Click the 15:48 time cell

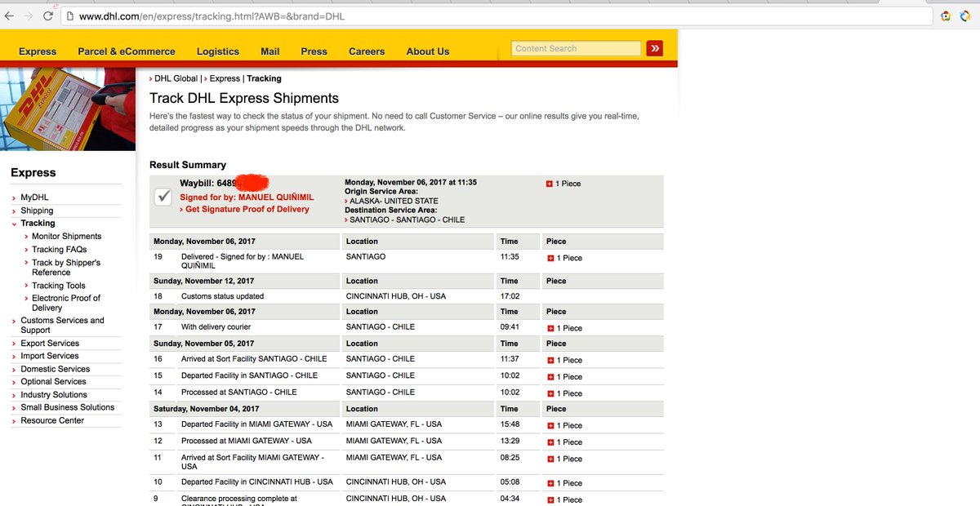[510, 425]
